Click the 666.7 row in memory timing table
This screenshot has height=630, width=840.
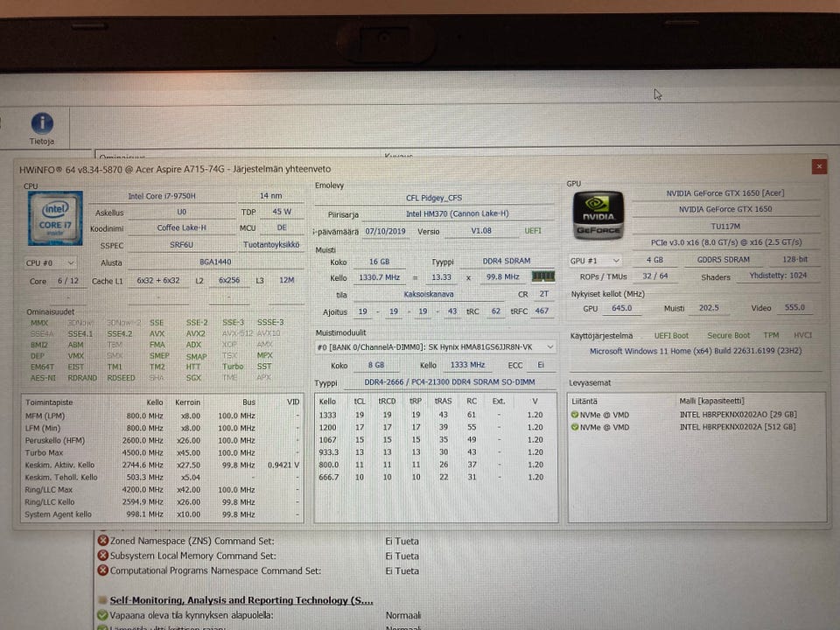pos(436,477)
